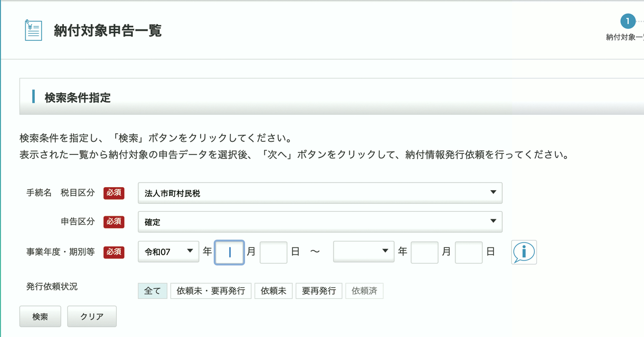Select 依頼未・要再発行 status filter
Image resolution: width=644 pixels, height=337 pixels.
tap(211, 291)
